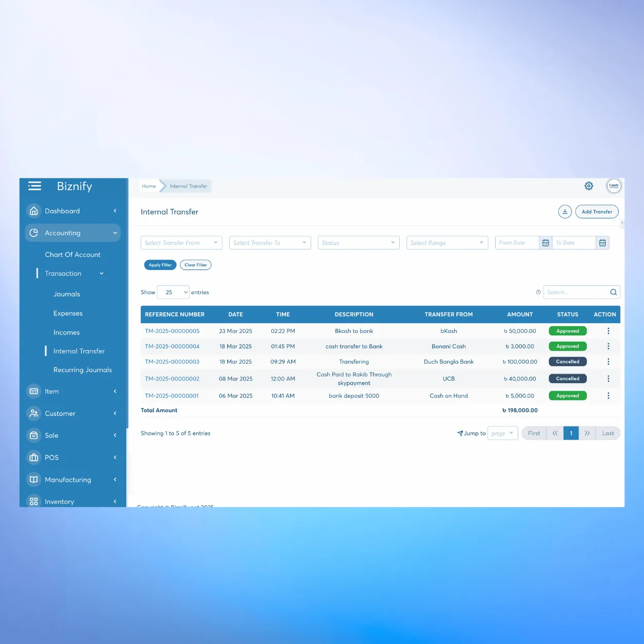The image size is (644, 644).
Task: Click the hamburger menu icon beside Biznify
Action: click(x=35, y=186)
